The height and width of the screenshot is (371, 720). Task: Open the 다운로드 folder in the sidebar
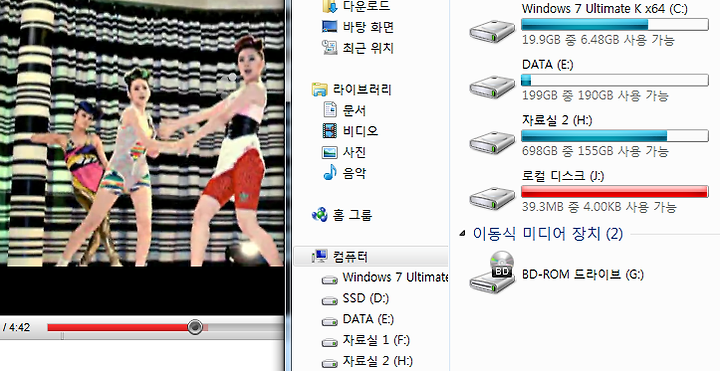[x=366, y=6]
